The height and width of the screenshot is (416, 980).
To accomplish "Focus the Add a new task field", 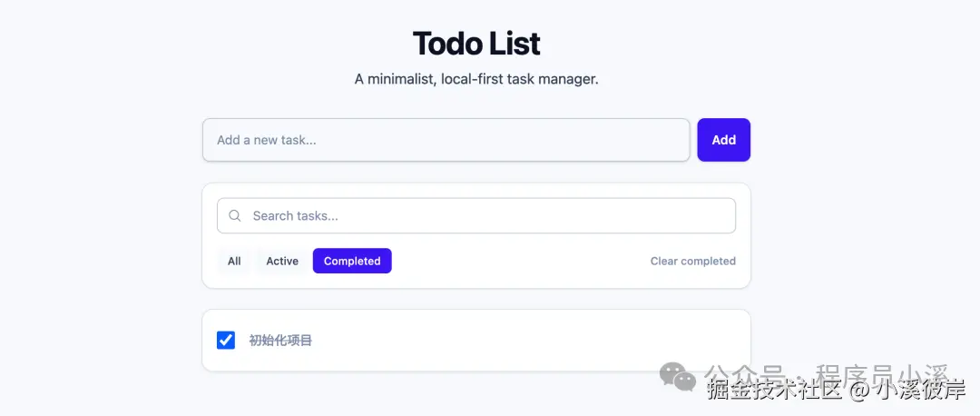I will (446, 140).
